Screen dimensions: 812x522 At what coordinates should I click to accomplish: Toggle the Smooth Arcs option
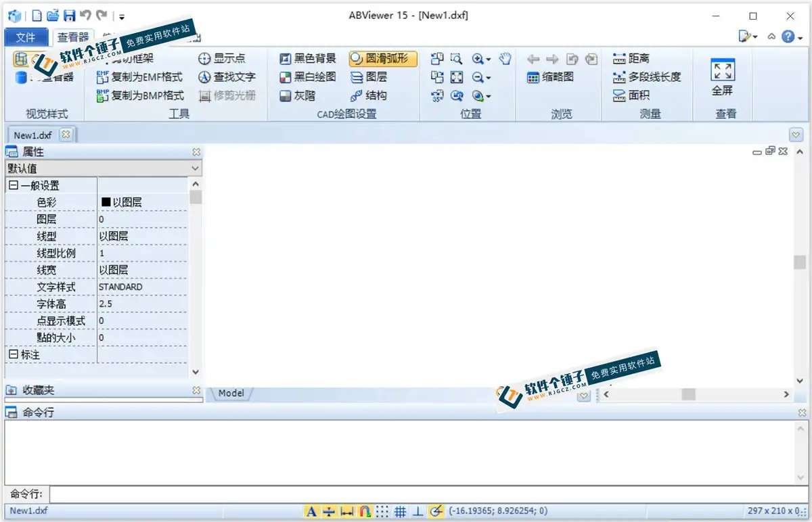382,58
